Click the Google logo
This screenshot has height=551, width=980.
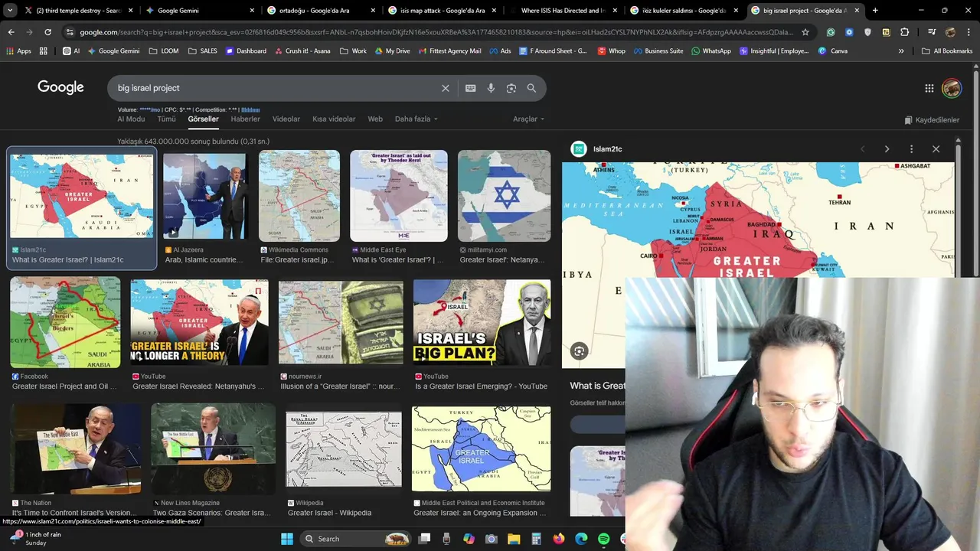pos(60,87)
